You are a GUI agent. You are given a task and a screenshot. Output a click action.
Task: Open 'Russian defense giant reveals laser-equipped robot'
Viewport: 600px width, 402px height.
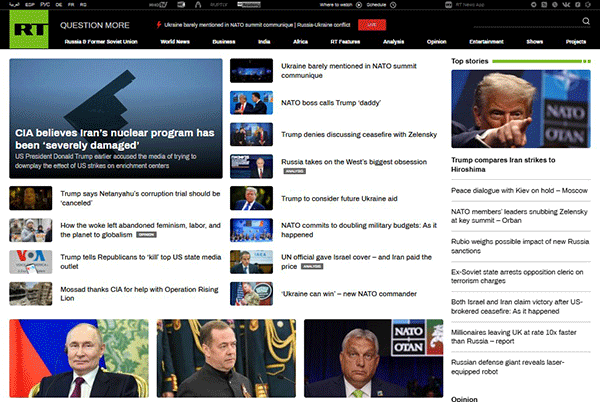[x=507, y=367]
